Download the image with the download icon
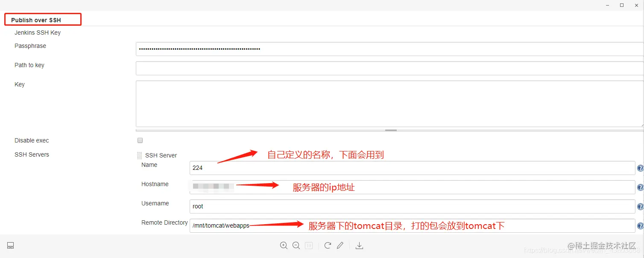 click(x=360, y=246)
